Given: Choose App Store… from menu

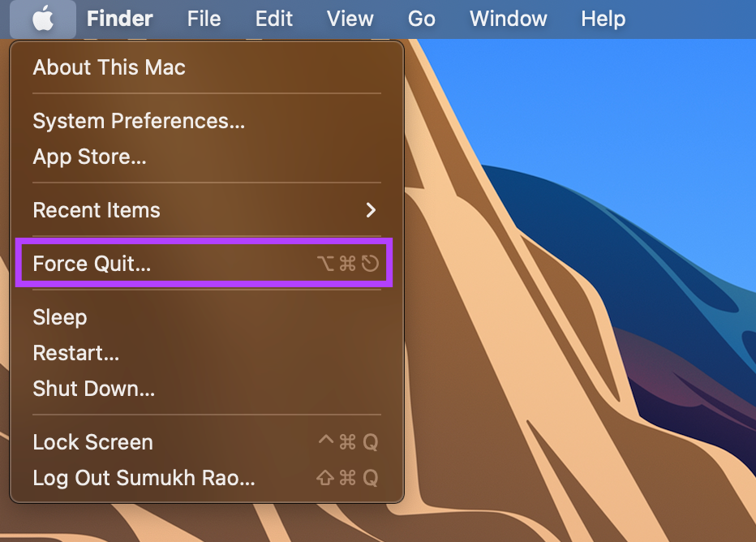Looking at the screenshot, I should click(x=207, y=157).
